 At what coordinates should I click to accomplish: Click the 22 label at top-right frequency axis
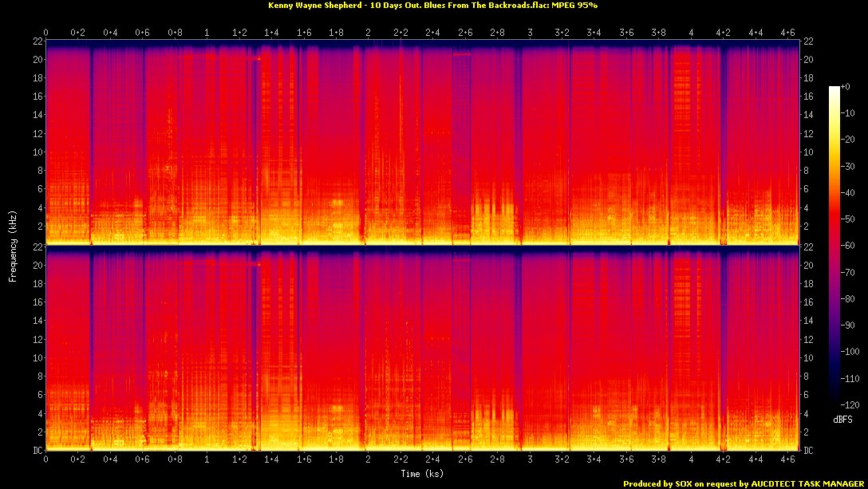808,41
